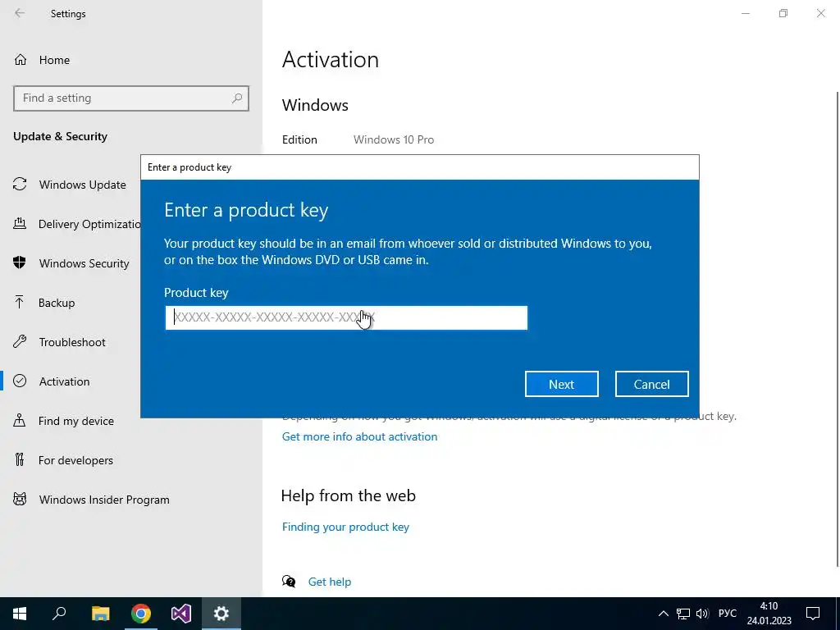Open File Explorer from the taskbar
Image resolution: width=840 pixels, height=630 pixels.
[x=100, y=614]
